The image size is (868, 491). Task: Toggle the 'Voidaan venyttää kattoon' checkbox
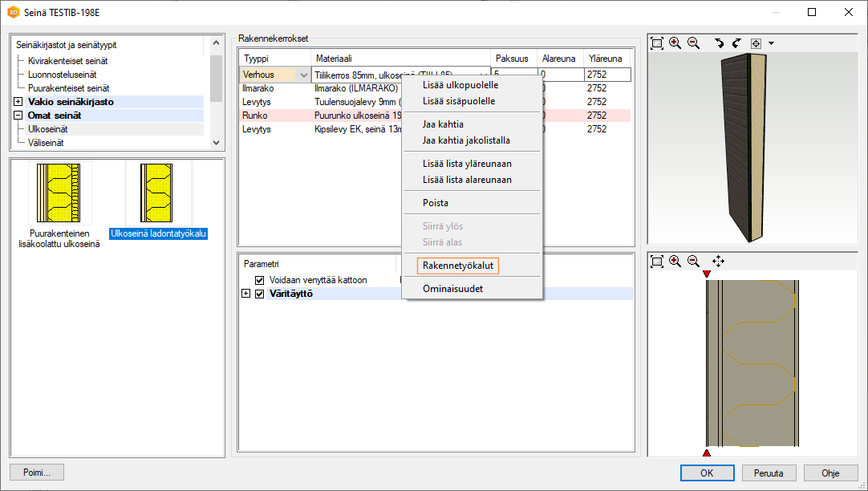point(259,280)
